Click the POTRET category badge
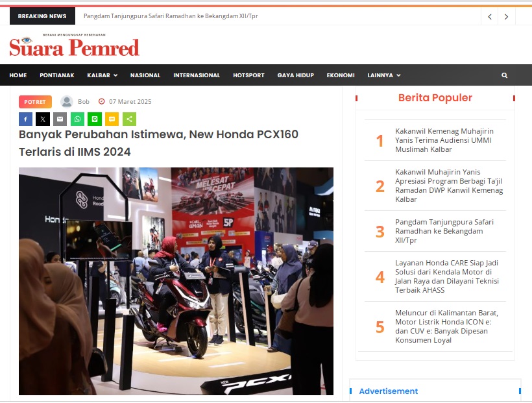This screenshot has width=532, height=403. click(35, 102)
